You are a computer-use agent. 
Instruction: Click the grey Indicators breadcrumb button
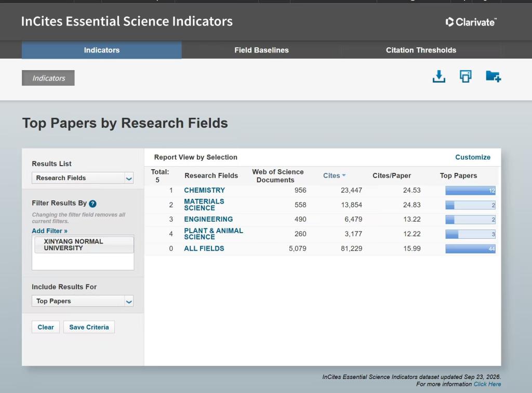(48, 78)
